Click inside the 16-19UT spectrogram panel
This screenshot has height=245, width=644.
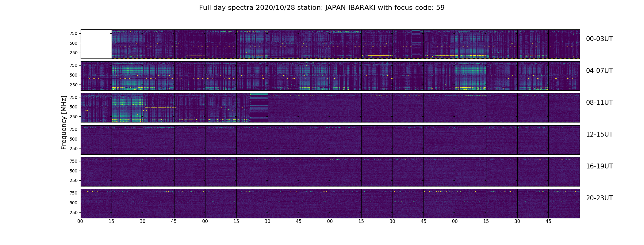coord(330,171)
